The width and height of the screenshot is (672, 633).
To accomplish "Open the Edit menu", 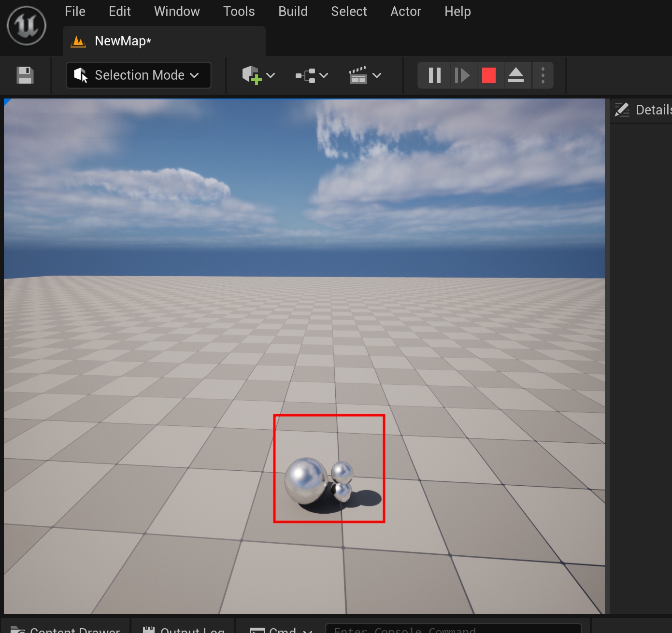I will 120,12.
